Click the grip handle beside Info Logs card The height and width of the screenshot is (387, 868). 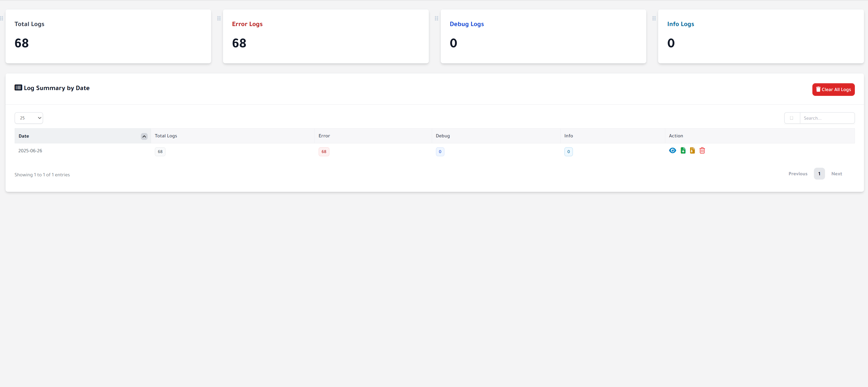(654, 18)
